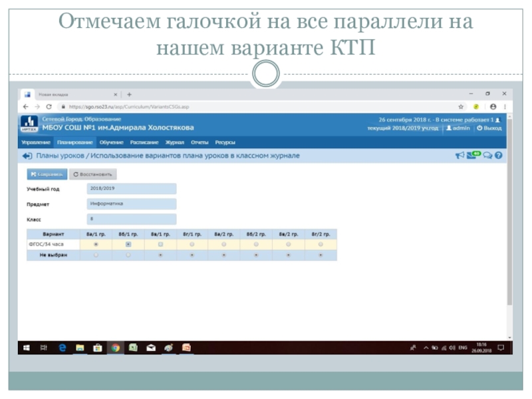
Task: Bookmark the page with the star icon
Action: (x=461, y=106)
